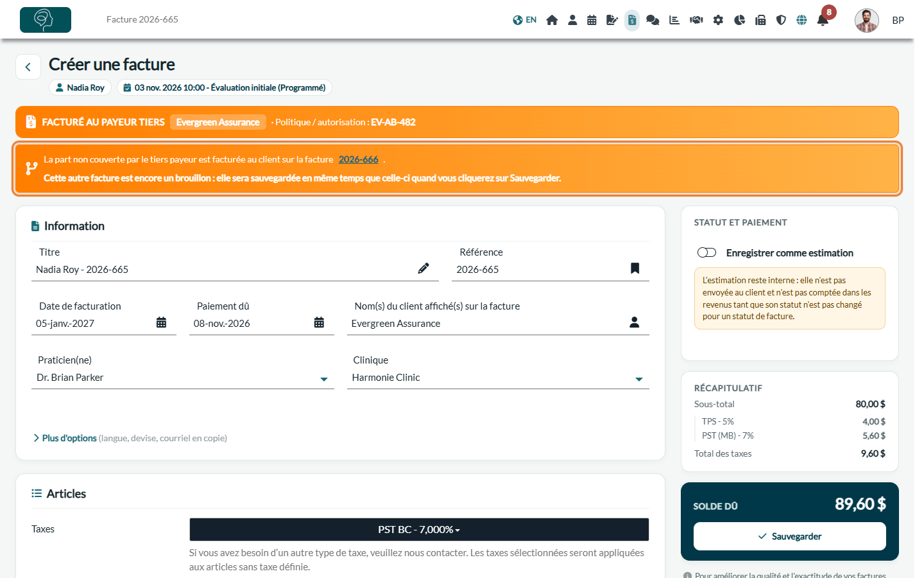The width and height of the screenshot is (924, 578).
Task: Go back using the arrow button
Action: 28,67
